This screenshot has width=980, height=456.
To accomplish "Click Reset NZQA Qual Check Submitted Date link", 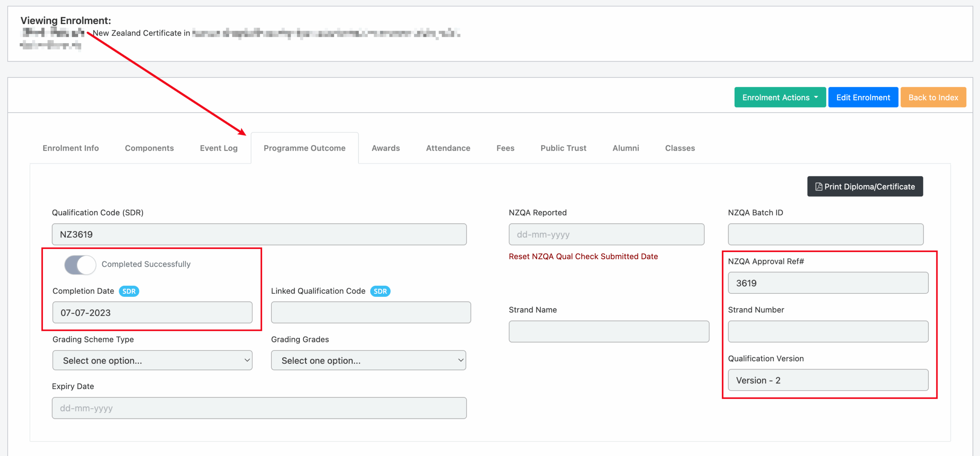I will tap(583, 256).
